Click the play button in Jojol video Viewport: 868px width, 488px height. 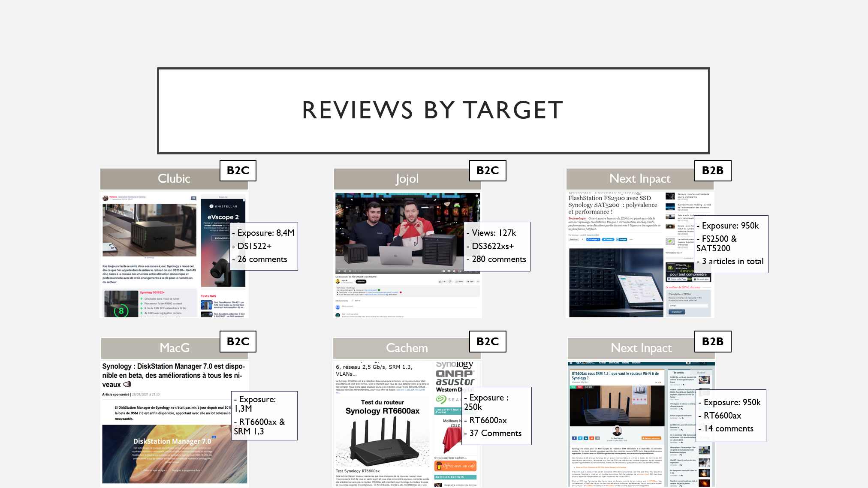tap(339, 271)
